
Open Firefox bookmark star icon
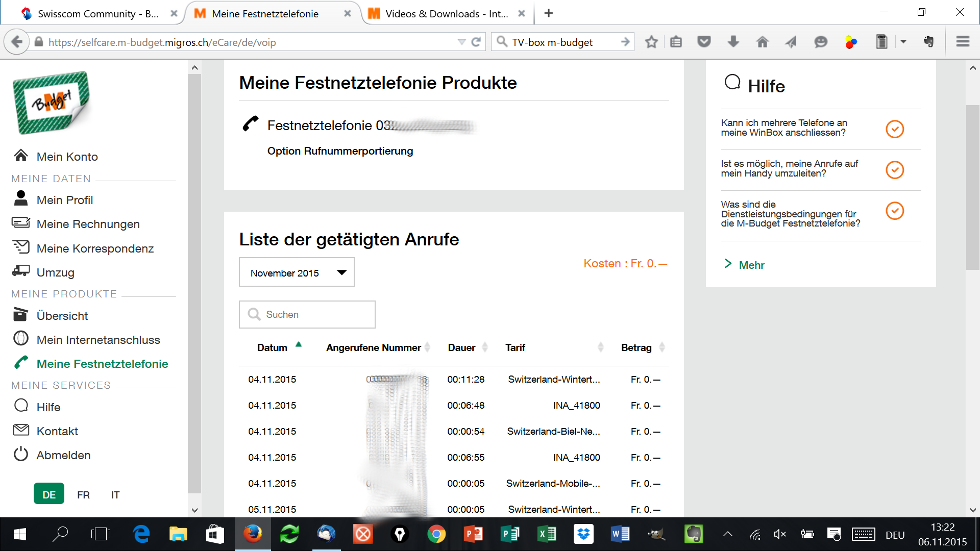[x=651, y=42]
